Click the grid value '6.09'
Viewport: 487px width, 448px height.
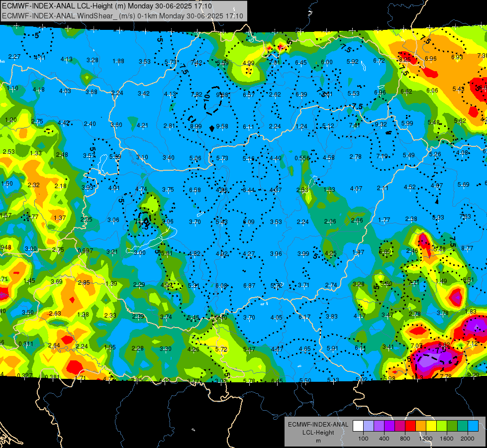tap(248, 222)
